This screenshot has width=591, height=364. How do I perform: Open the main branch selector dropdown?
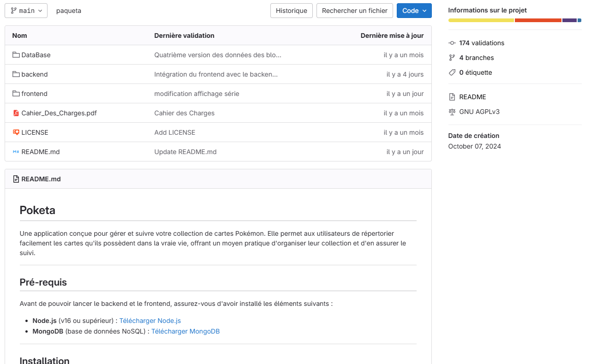coord(26,11)
